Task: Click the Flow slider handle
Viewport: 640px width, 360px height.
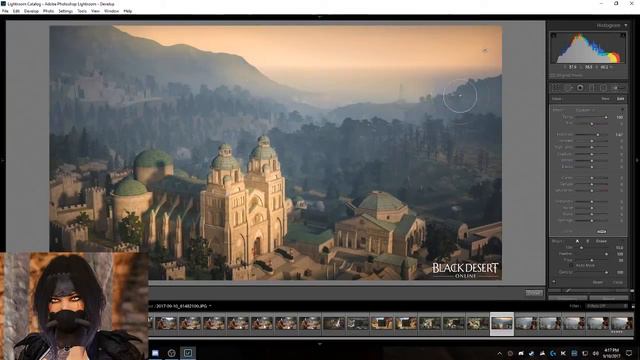Action: coord(592,260)
